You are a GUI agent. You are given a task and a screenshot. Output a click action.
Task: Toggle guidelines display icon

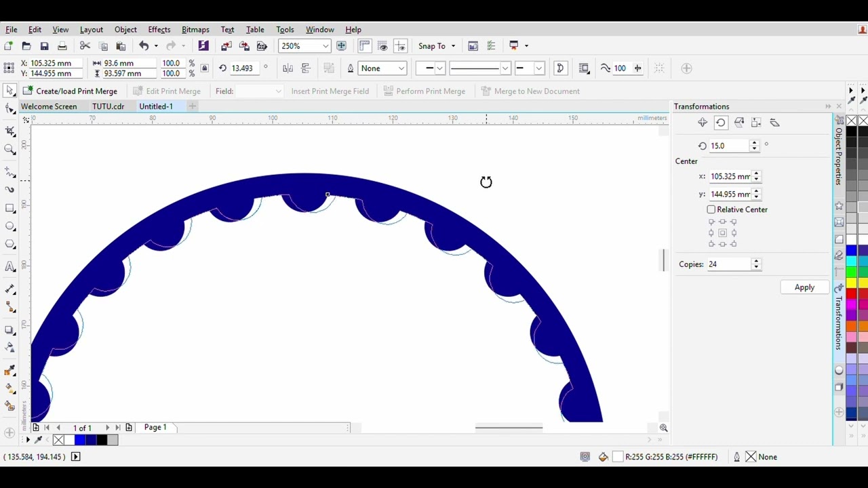tap(400, 46)
